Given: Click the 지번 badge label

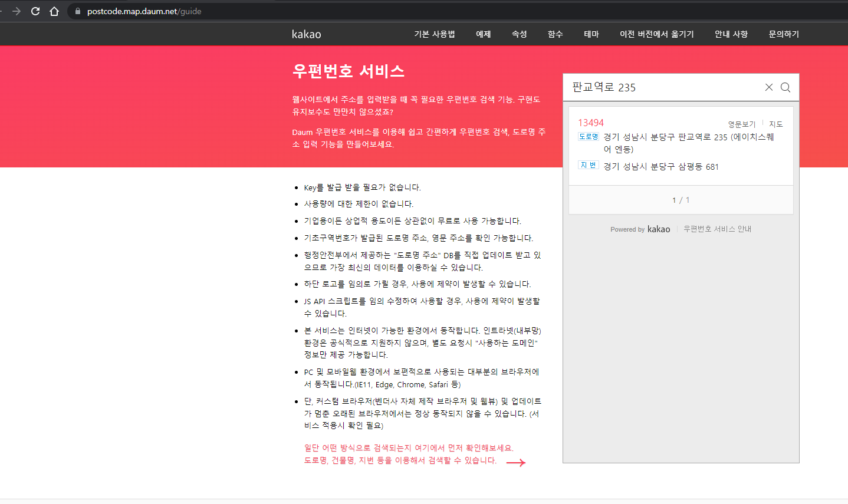Looking at the screenshot, I should (x=589, y=165).
